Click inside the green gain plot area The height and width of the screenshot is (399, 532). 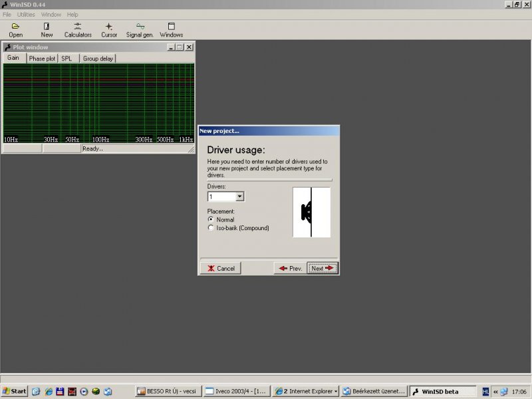click(98, 103)
